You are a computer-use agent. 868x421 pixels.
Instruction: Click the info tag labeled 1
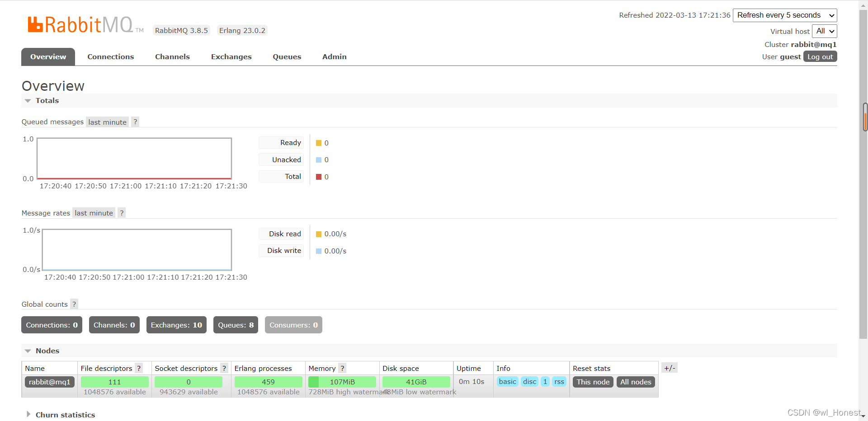tap(545, 382)
